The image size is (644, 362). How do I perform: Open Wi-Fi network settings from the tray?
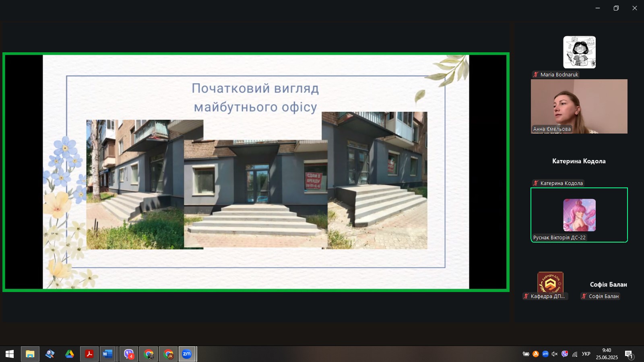(574, 354)
